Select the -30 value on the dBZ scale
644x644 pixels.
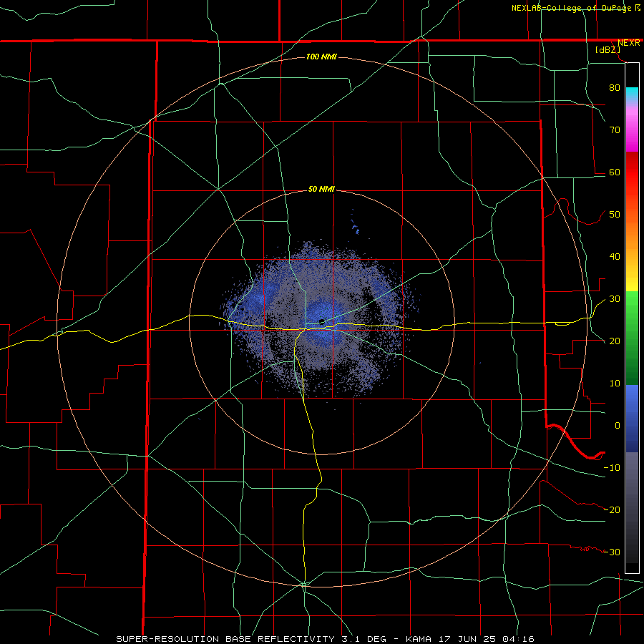[612, 552]
